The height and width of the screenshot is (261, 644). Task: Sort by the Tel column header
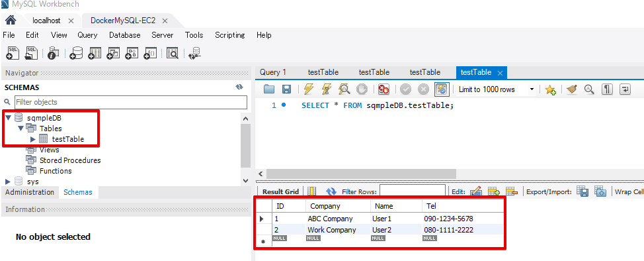pyautogui.click(x=462, y=206)
